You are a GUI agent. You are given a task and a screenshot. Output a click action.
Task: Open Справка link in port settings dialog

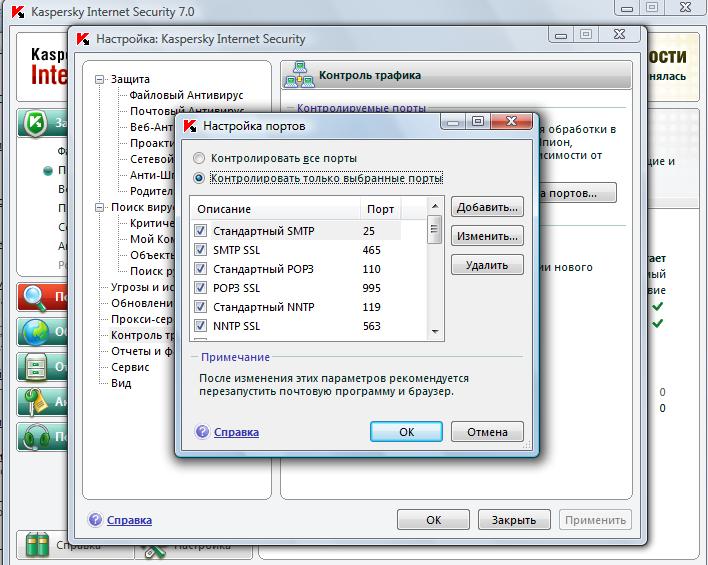click(x=236, y=432)
